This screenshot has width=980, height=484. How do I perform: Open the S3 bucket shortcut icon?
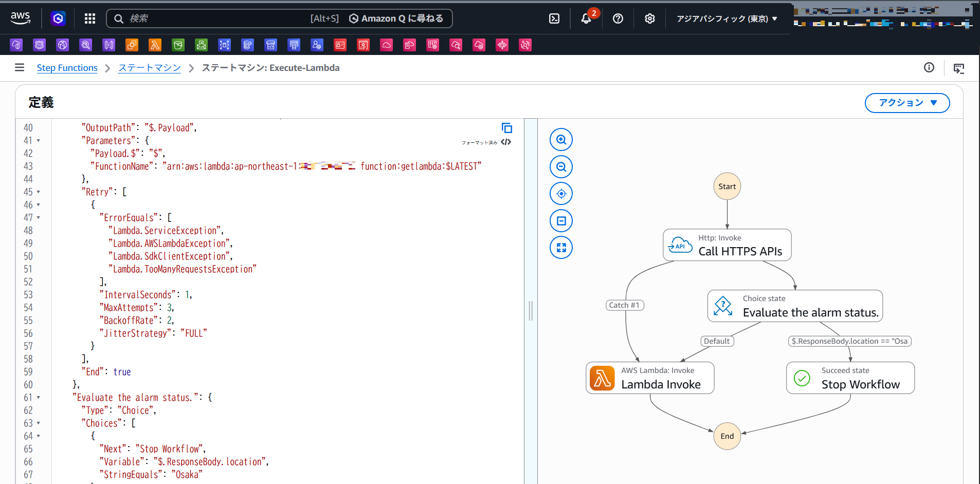click(x=178, y=45)
